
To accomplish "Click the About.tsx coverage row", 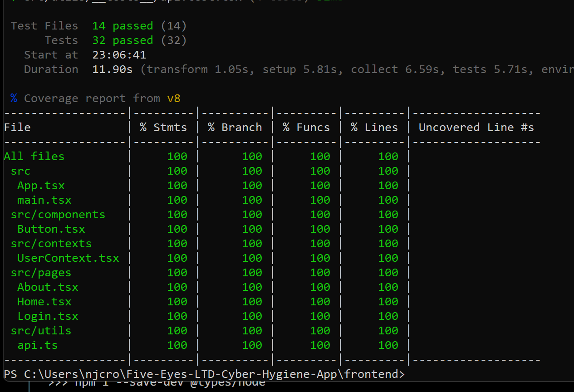I will pos(48,287).
